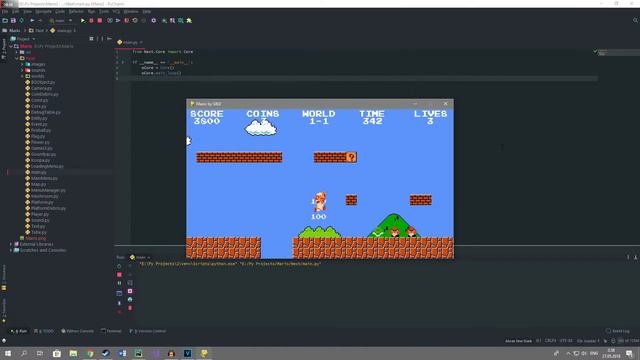Click the red Stop icon in Run panel
The width and height of the screenshot is (640, 360).
[119, 275]
